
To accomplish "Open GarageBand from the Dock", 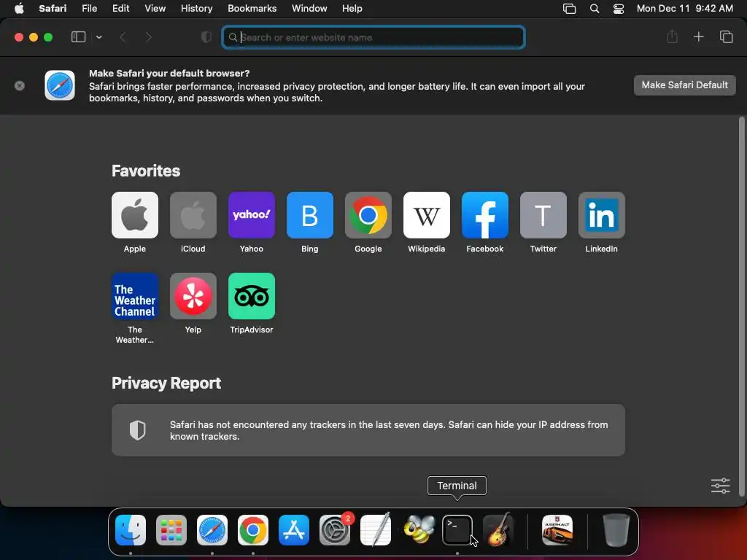I will [498, 529].
